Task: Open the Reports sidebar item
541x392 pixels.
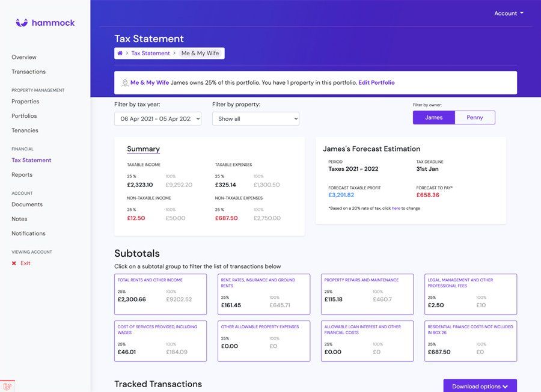Action: point(22,174)
